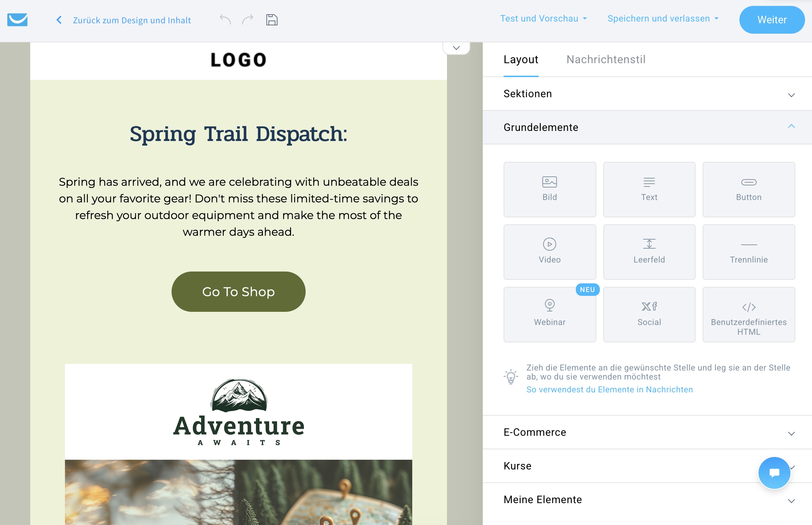This screenshot has width=812, height=525.
Task: Open the live chat bubble
Action: [x=774, y=473]
